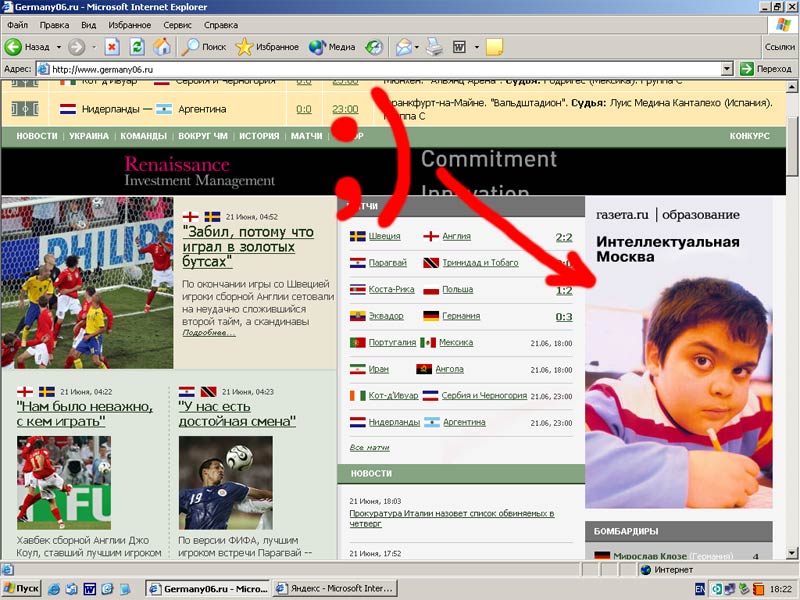Open the address bar URL history dropdown
800x600 pixels.
(728, 69)
